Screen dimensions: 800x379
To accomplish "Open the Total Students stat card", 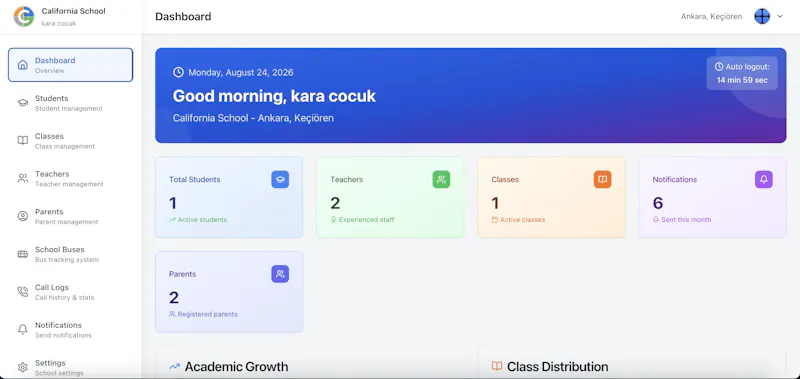I will pos(229,197).
